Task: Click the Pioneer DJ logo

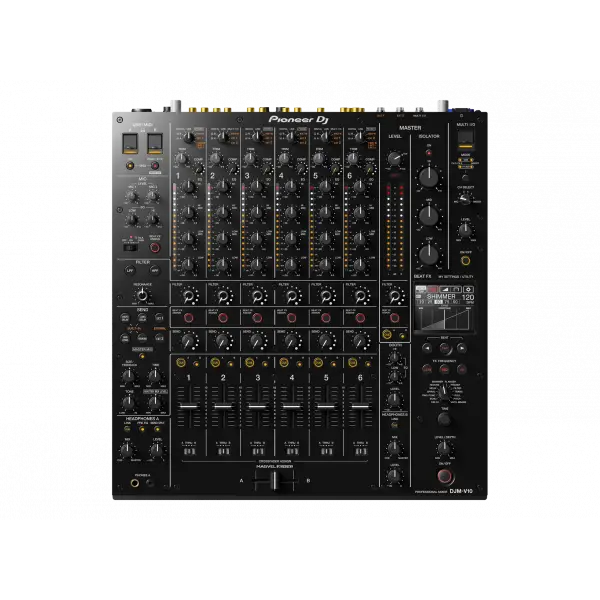Action: 296,120
